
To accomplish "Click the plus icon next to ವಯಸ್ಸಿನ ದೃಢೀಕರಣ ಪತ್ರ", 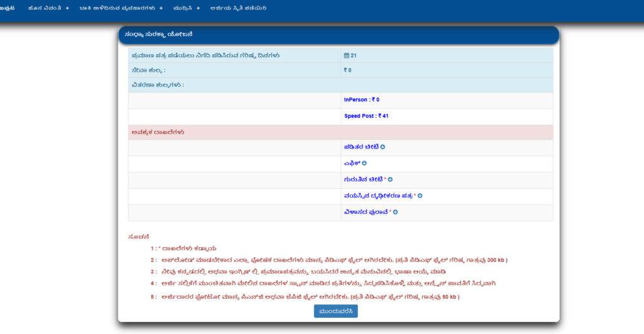I will click(x=420, y=196).
